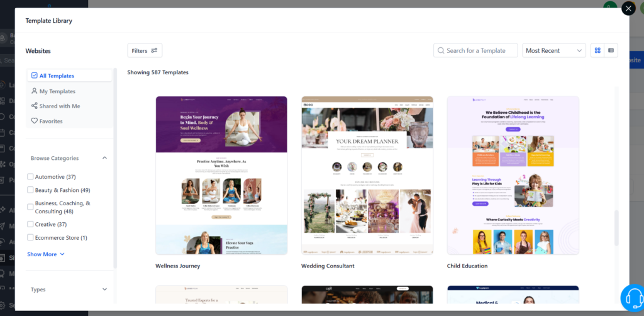Open the Medical template thumbnail in bottom row
644x316 pixels.
click(513, 295)
